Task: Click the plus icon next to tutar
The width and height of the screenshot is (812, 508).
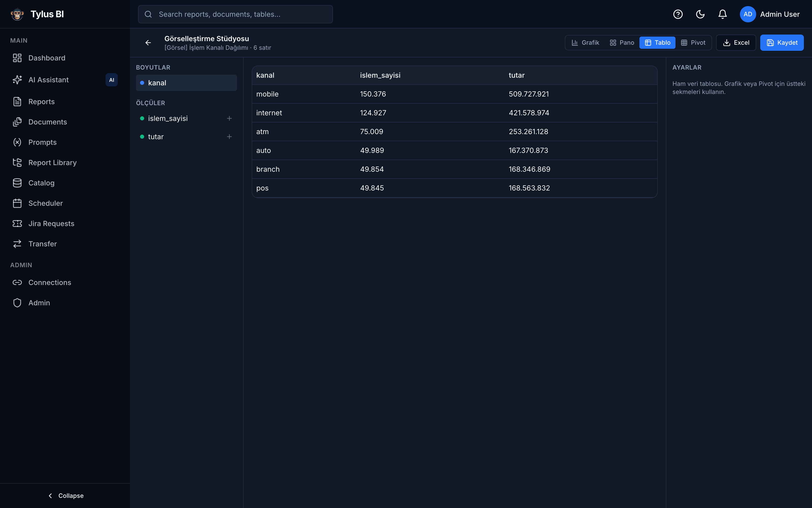Action: click(x=229, y=137)
